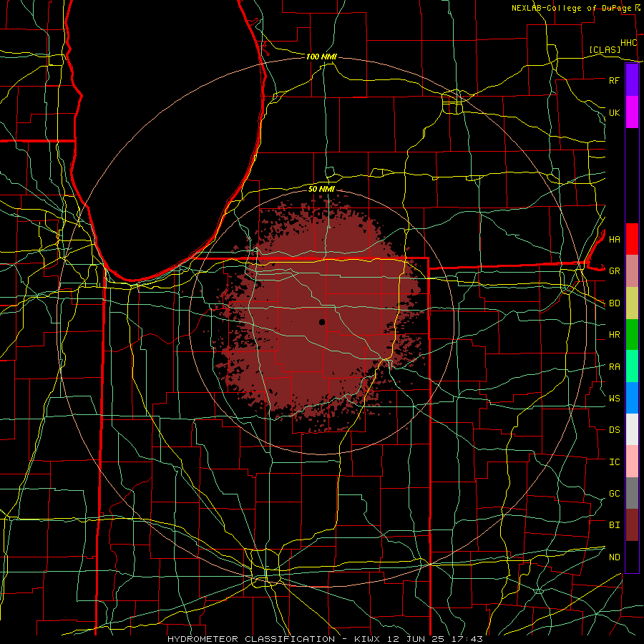Image resolution: width=644 pixels, height=644 pixels.
Task: Click the RA legend label
Action: click(x=614, y=367)
